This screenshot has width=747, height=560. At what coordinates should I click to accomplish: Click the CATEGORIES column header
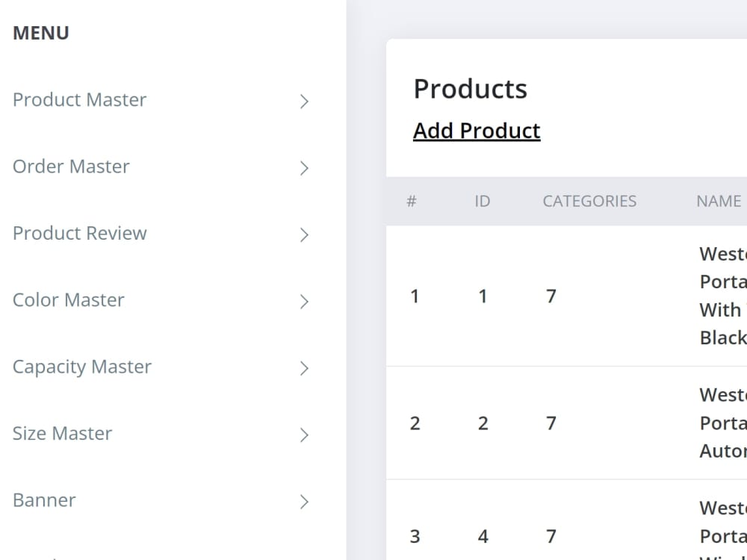pyautogui.click(x=589, y=201)
